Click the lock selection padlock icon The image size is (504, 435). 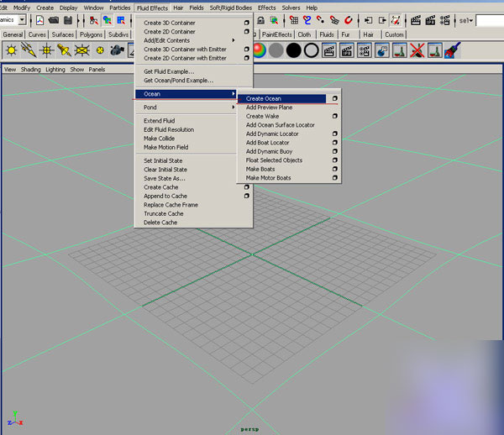coord(260,20)
